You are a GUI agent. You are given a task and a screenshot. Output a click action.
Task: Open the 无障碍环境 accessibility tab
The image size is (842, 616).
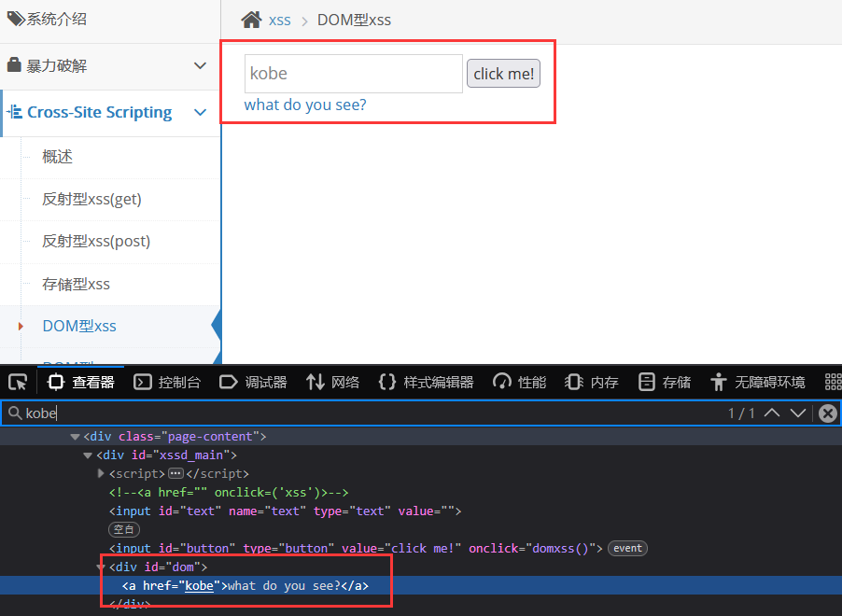point(758,383)
